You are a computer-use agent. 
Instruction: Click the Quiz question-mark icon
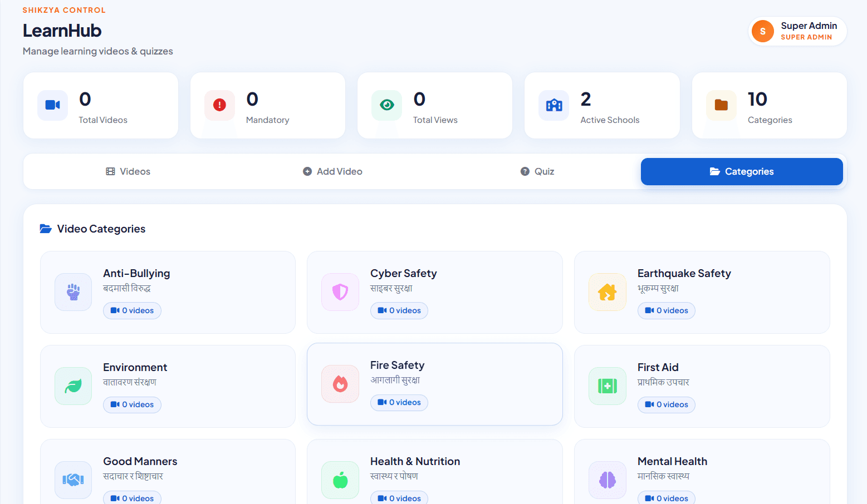pos(525,171)
